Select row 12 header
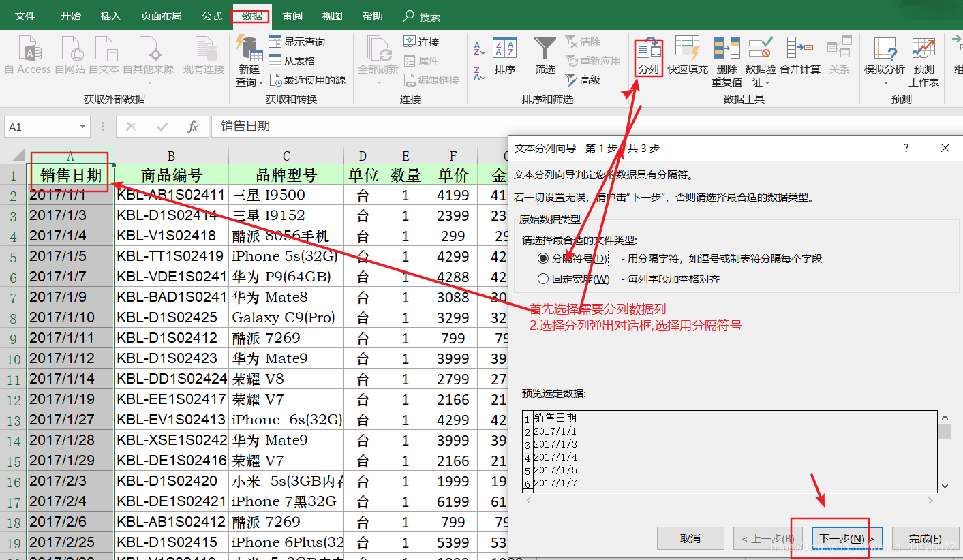Screen dimensions: 963x560 (13, 399)
